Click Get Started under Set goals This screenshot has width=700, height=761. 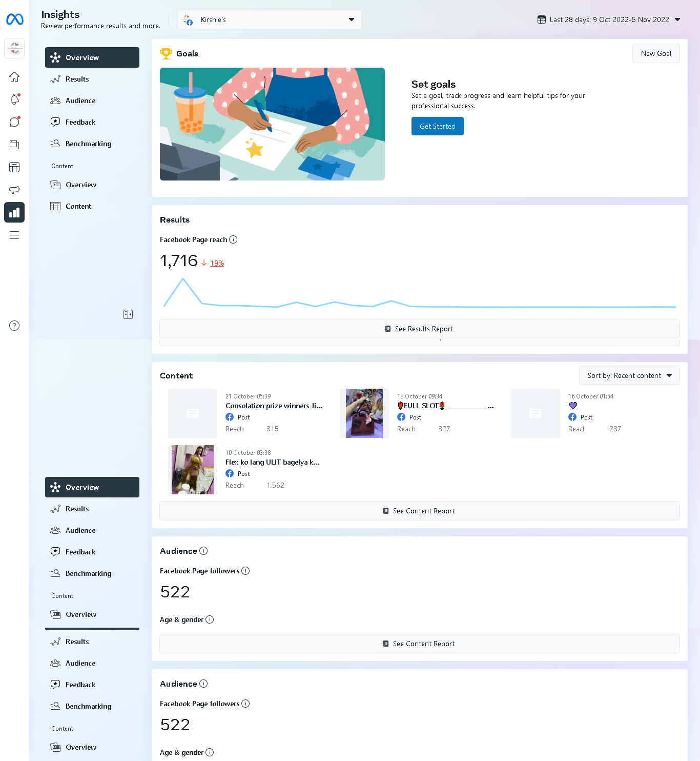click(x=438, y=126)
